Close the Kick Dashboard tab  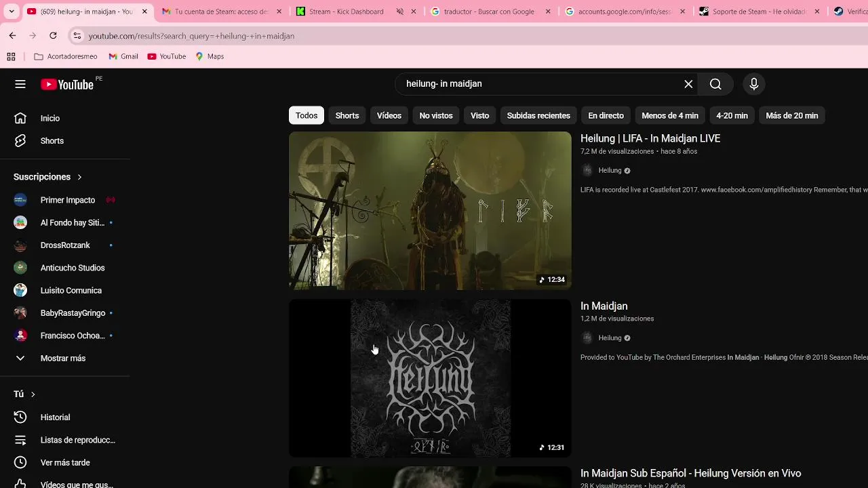click(x=414, y=12)
